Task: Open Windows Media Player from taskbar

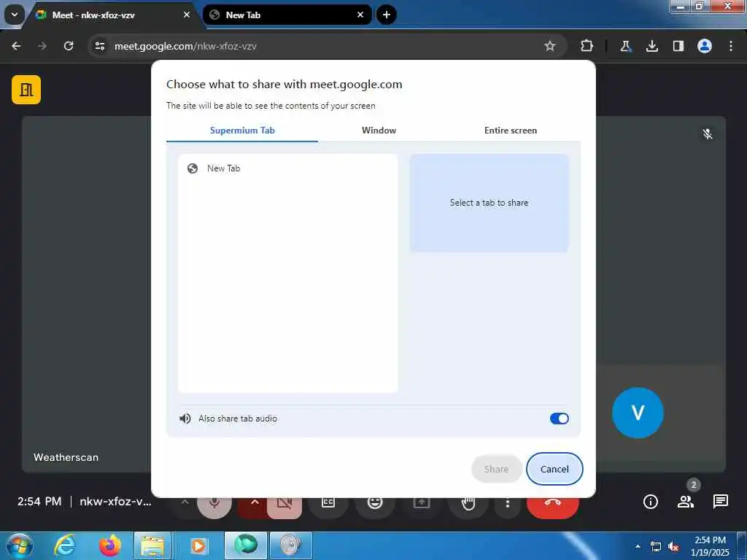Action: [x=198, y=545]
